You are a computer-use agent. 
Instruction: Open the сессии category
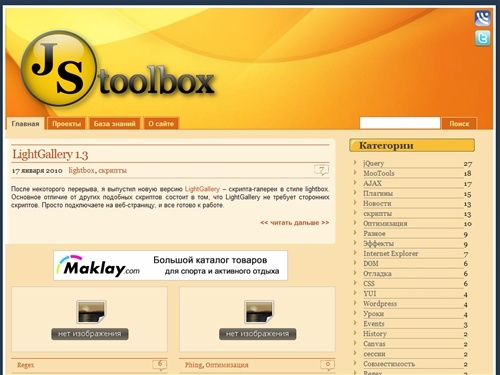coord(374,354)
